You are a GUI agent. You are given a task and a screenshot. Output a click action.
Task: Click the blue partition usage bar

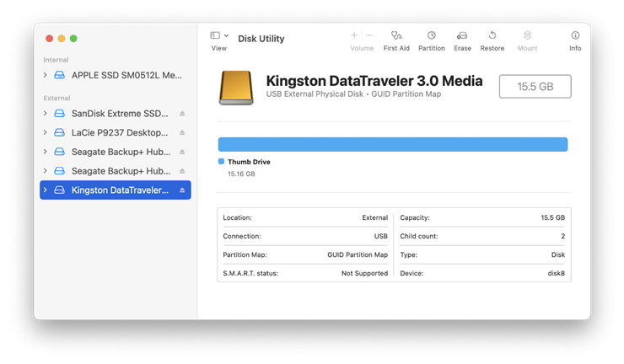[x=393, y=144]
